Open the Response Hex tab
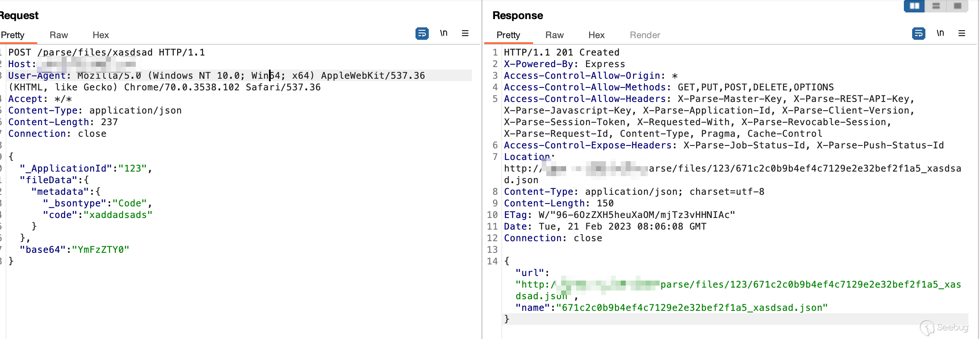Viewport: 980px width, 339px height. (x=596, y=35)
